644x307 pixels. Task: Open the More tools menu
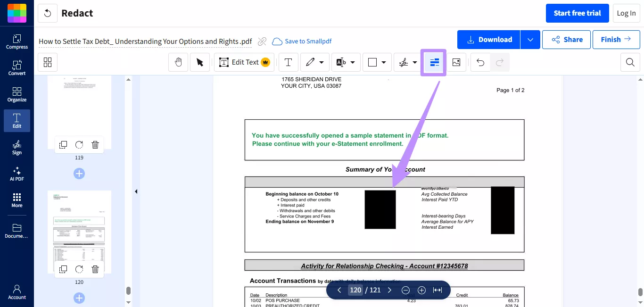(x=17, y=199)
